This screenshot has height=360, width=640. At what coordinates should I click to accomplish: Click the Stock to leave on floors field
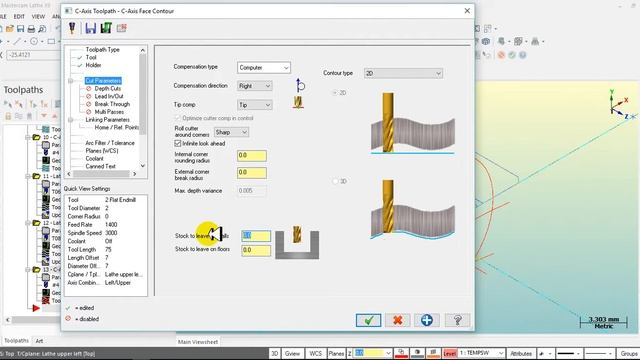click(256, 250)
